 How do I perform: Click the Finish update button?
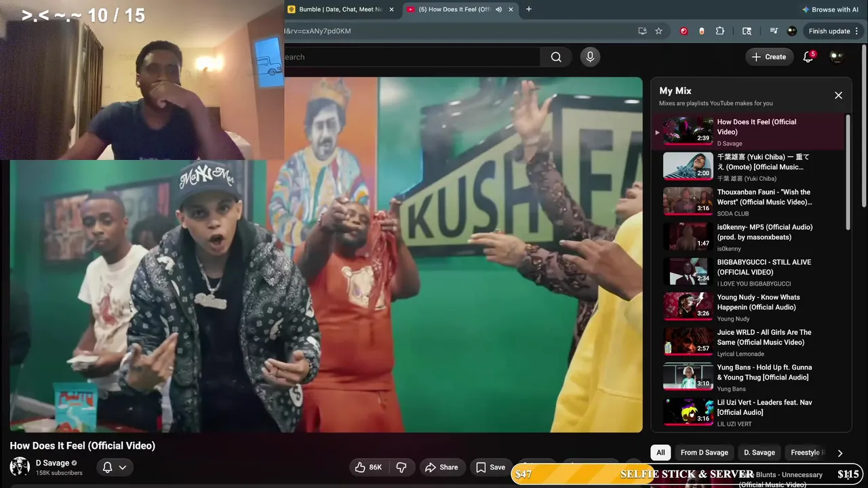coord(829,31)
